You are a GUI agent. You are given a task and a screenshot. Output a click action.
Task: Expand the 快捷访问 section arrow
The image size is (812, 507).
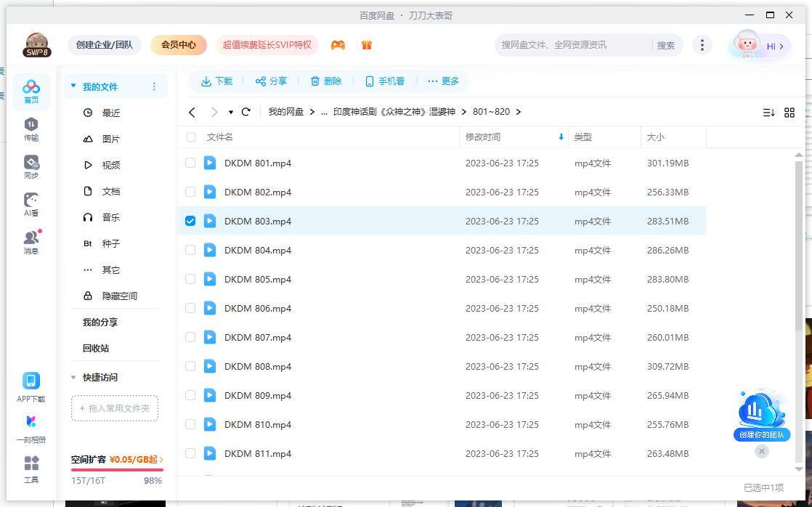[73, 377]
